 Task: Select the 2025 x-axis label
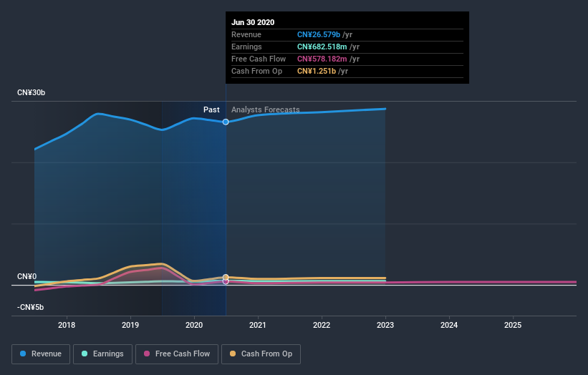[513, 325]
